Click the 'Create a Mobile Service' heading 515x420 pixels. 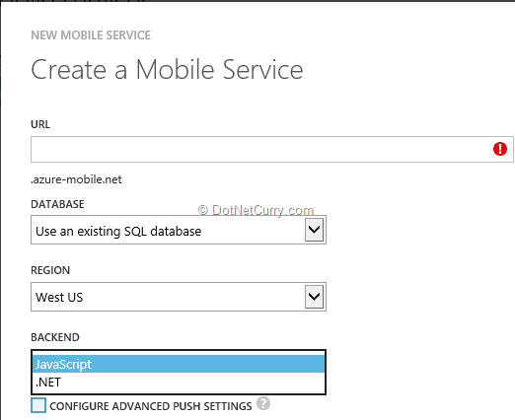click(167, 70)
